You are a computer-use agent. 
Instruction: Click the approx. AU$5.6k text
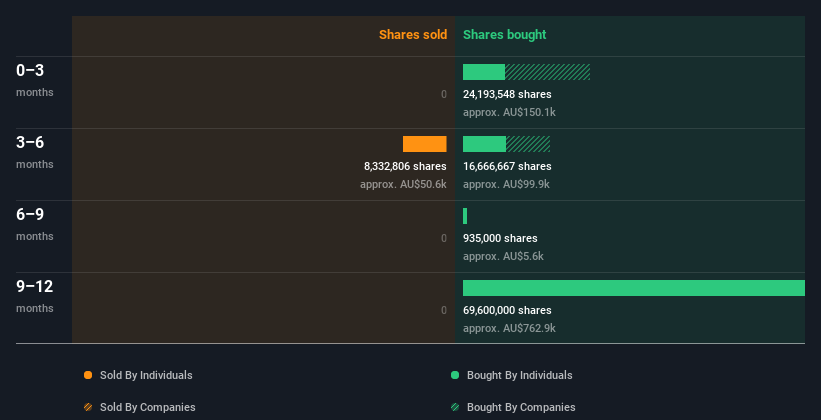[503, 257]
